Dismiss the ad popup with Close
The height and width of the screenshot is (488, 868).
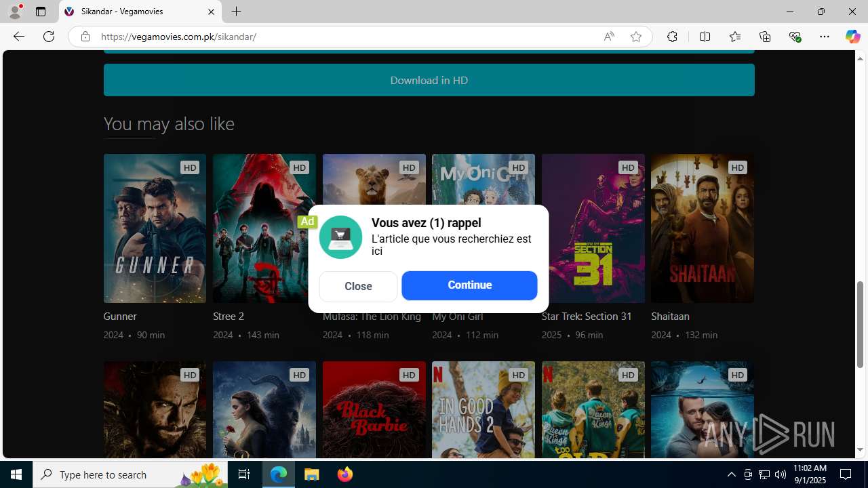[358, 286]
